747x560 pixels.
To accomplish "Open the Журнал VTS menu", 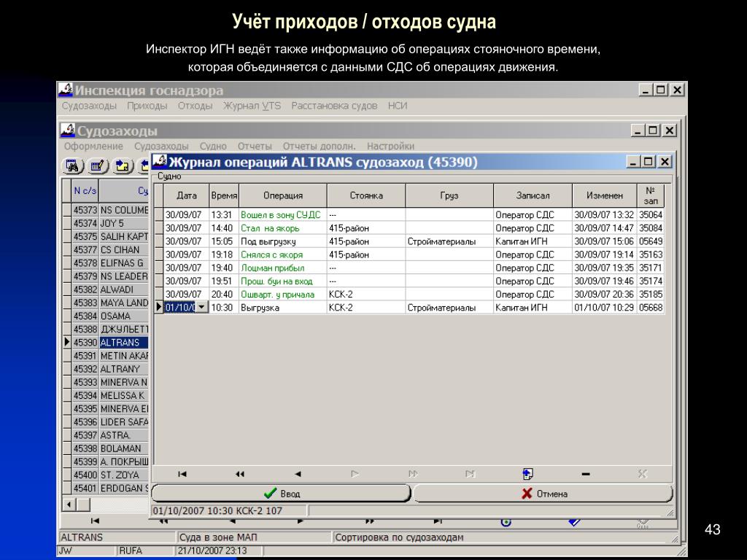I will 252,106.
